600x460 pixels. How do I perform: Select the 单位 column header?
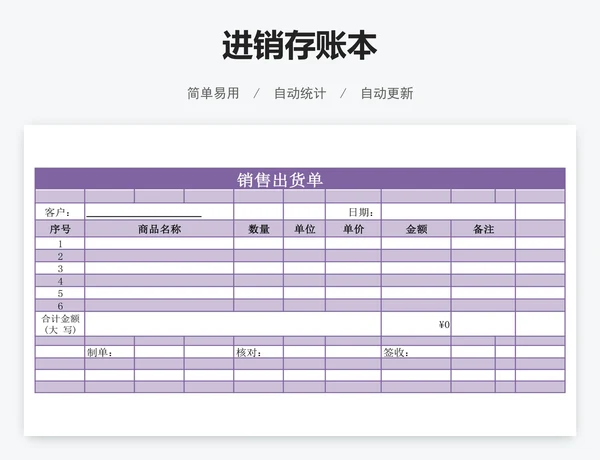(x=304, y=229)
